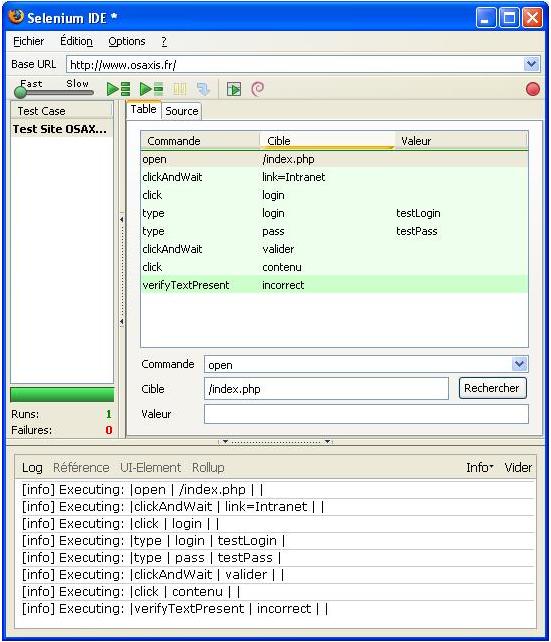Select the click login command row
Screen dimensions: 551x642
tap(334, 195)
